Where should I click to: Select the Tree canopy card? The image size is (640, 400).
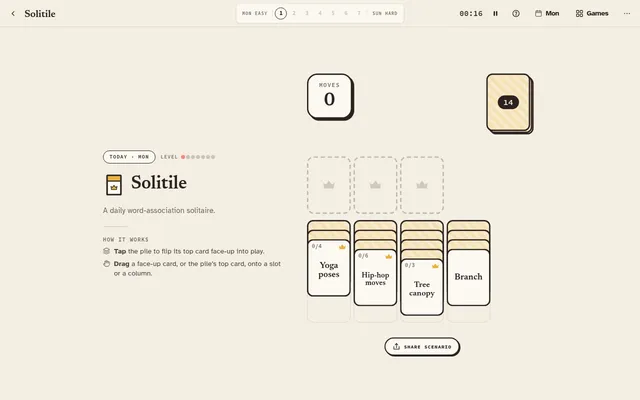pyautogui.click(x=422, y=288)
